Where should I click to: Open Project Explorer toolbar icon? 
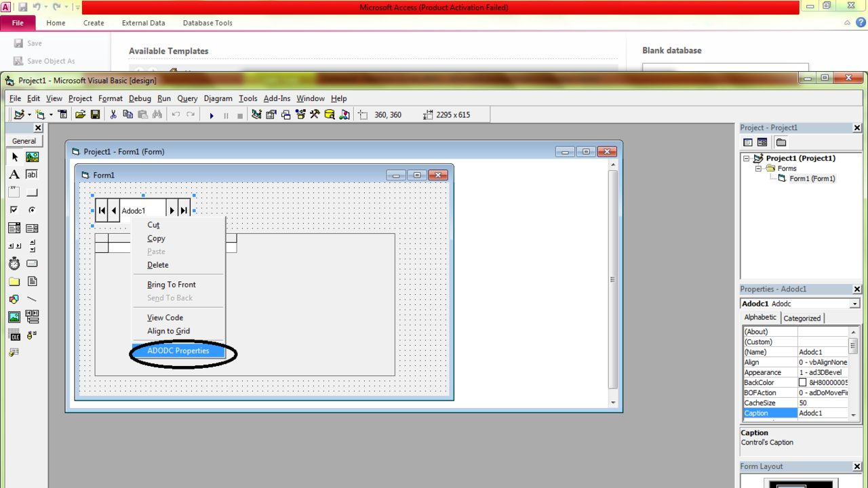coord(256,115)
